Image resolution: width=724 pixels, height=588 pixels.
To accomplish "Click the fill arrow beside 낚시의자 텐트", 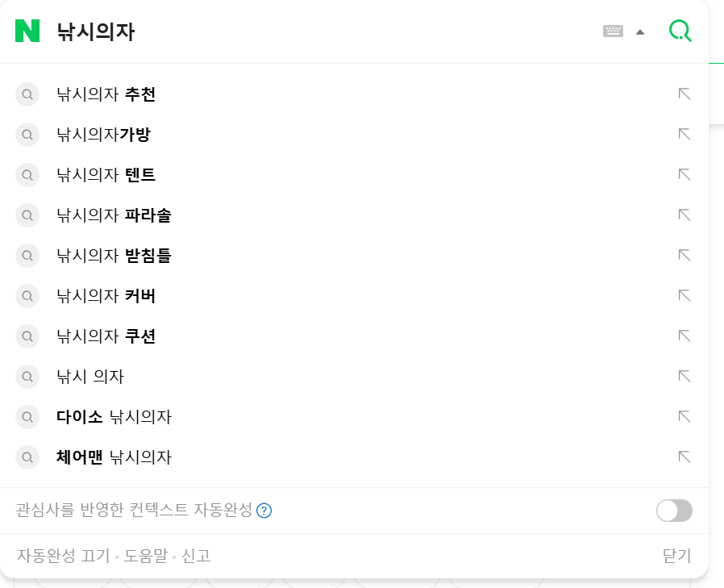I will [x=684, y=174].
